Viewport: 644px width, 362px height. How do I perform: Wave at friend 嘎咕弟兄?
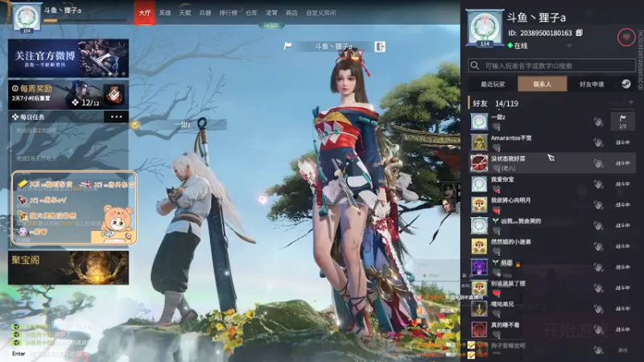598,309
